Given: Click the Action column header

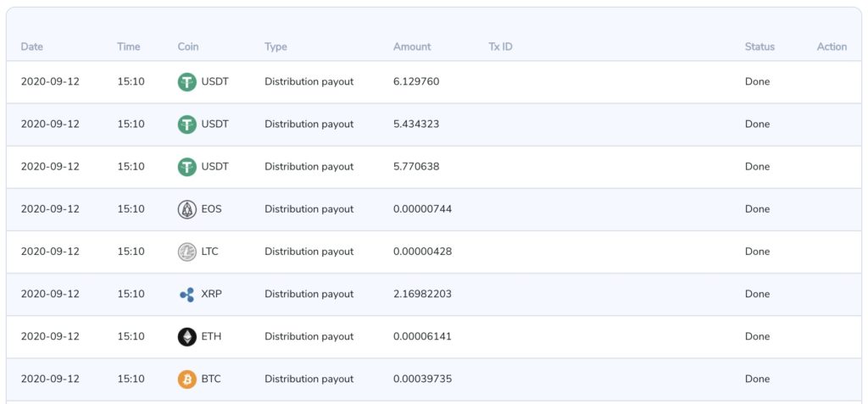Looking at the screenshot, I should point(832,47).
